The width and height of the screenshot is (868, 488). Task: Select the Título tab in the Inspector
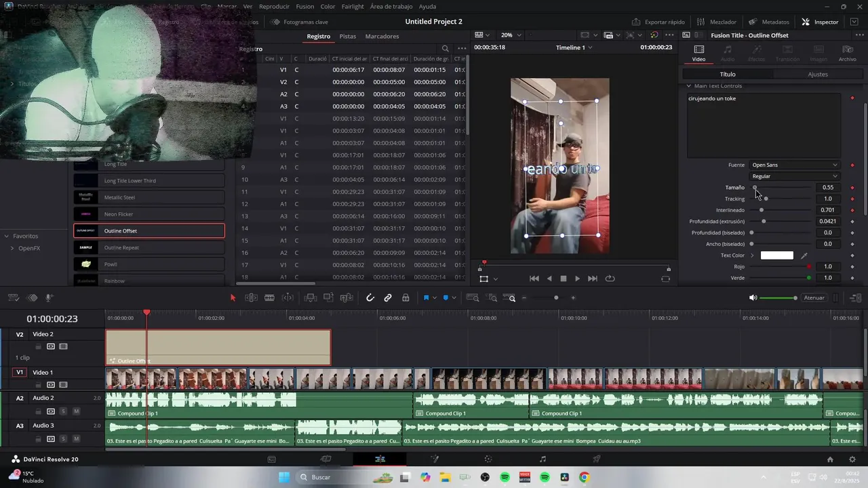click(x=728, y=74)
